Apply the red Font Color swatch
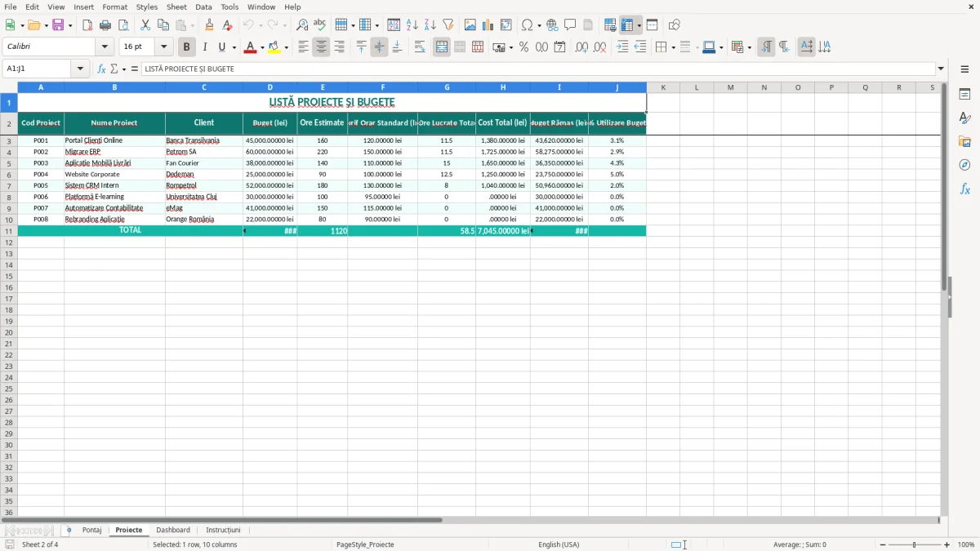This screenshot has height=551, width=980. [250, 47]
